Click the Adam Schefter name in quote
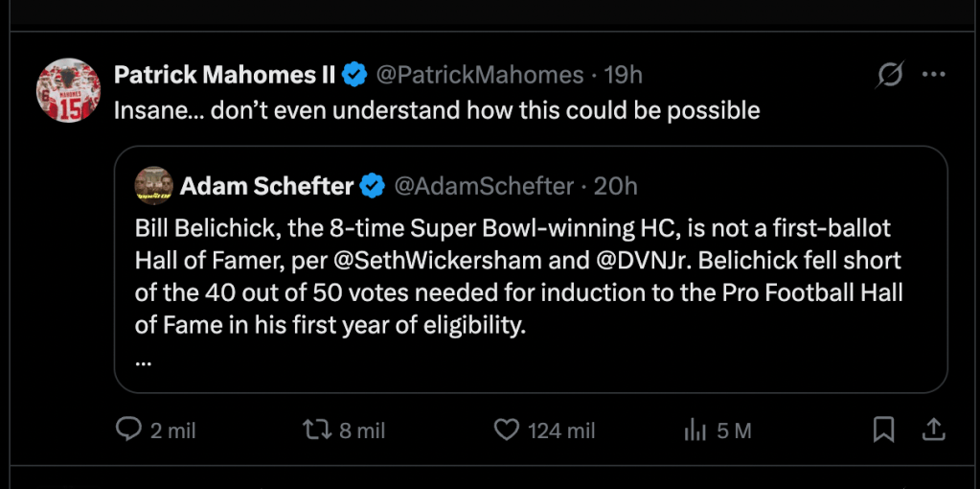This screenshot has height=489, width=980. [266, 185]
